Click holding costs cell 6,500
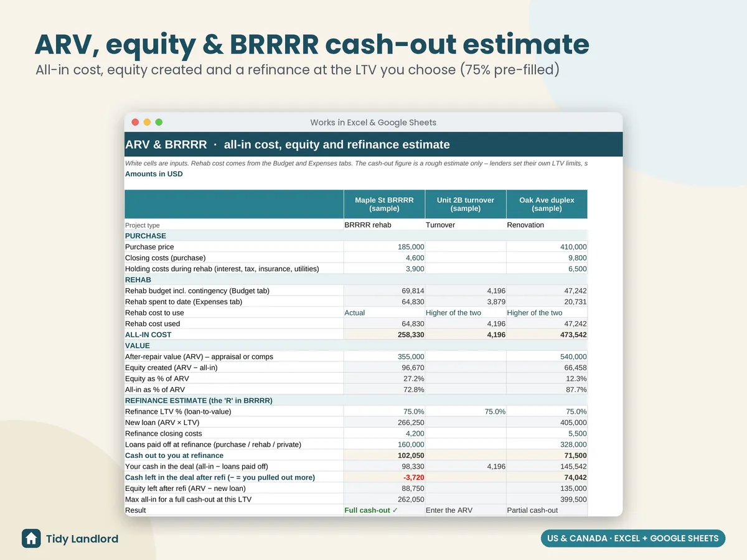The height and width of the screenshot is (560, 747). (x=547, y=269)
